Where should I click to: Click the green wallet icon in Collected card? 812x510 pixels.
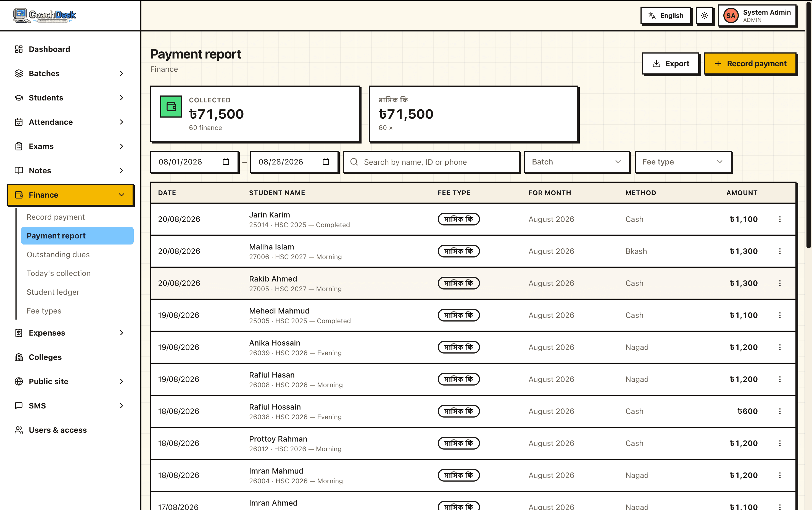coord(171,107)
